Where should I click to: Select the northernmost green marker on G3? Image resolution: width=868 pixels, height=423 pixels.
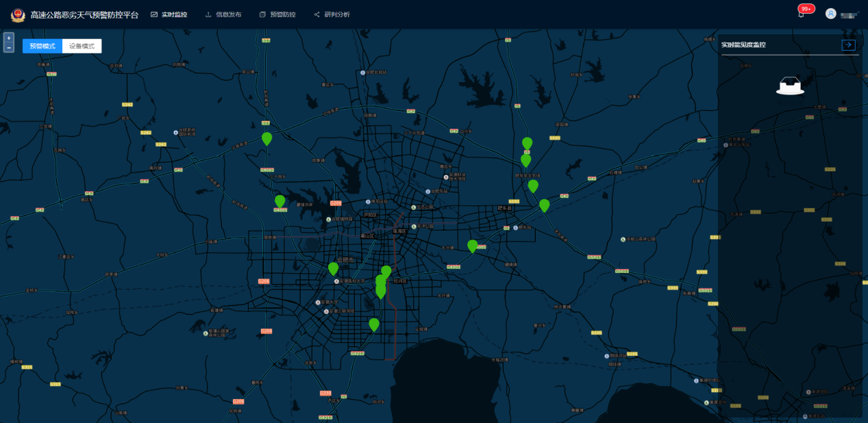coord(527,142)
